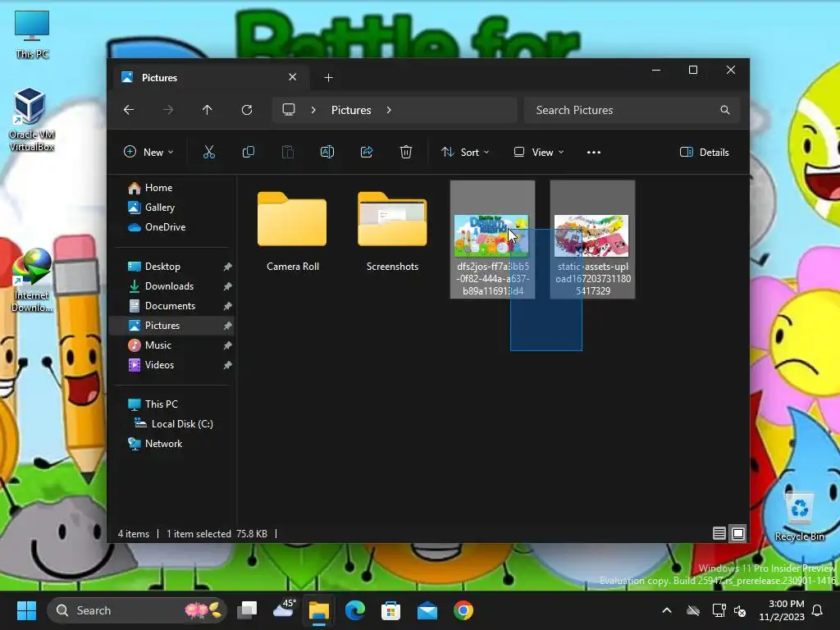Toggle the Details pane
Viewport: 840px width, 630px height.
[x=705, y=152]
